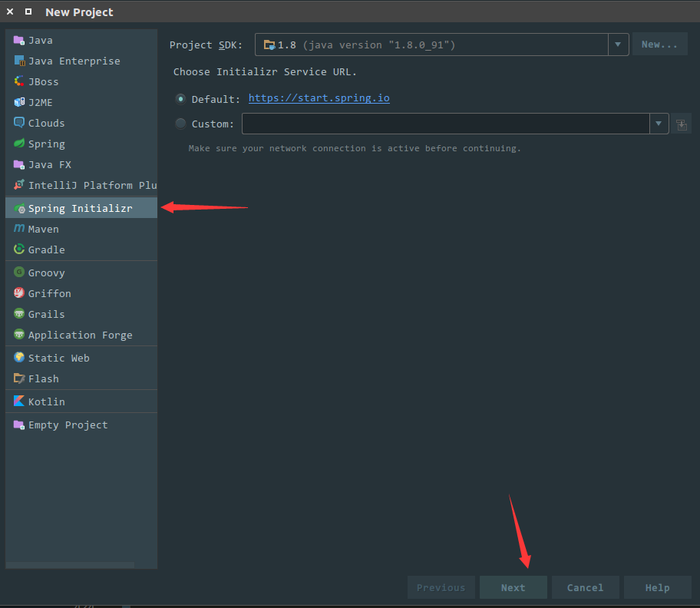
Task: Click the Groovy icon
Action: [x=18, y=273]
